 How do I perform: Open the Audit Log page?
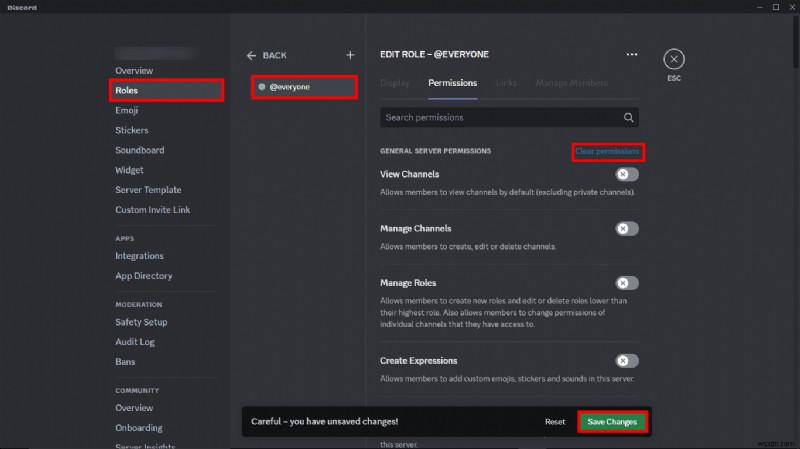click(x=135, y=342)
